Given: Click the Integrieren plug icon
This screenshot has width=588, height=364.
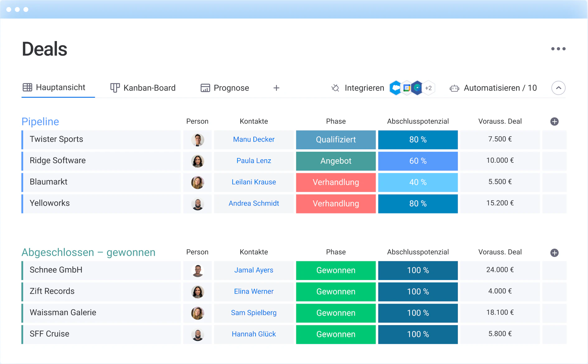Looking at the screenshot, I should [x=335, y=88].
